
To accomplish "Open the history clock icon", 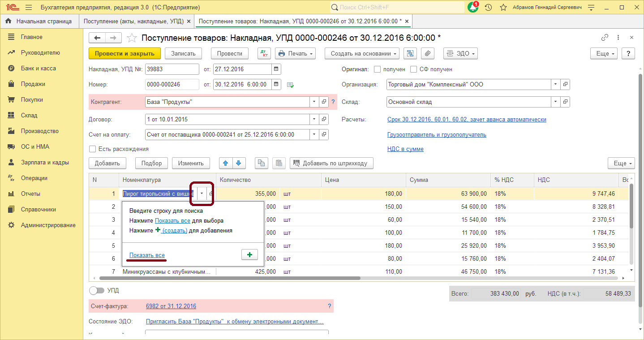I will click(489, 8).
